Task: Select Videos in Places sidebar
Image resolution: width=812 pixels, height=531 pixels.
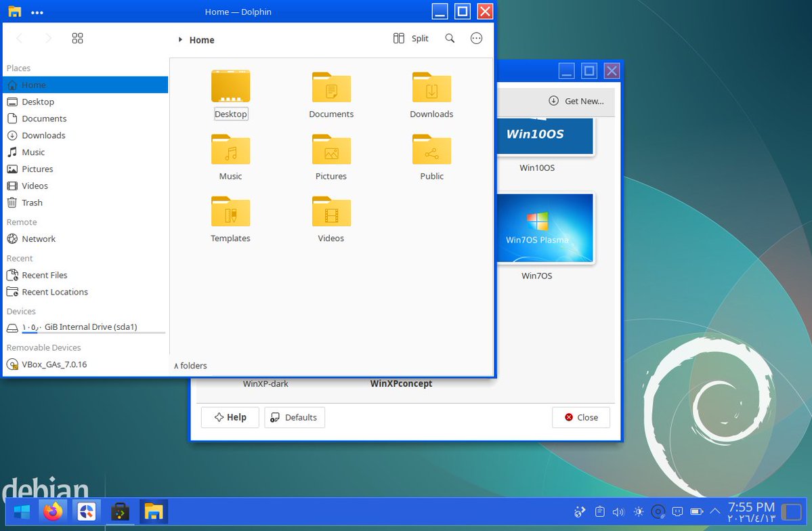Action: (x=85, y=186)
